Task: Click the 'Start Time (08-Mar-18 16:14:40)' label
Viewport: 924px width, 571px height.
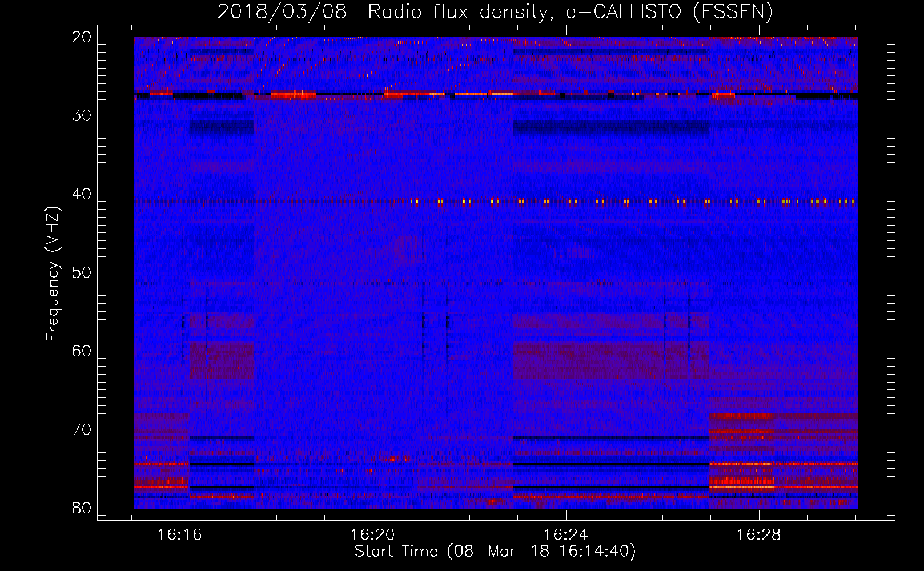Action: tap(495, 552)
